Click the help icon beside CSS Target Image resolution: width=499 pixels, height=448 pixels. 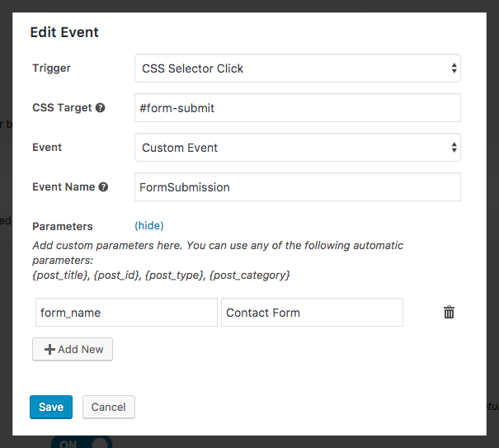tap(100, 108)
